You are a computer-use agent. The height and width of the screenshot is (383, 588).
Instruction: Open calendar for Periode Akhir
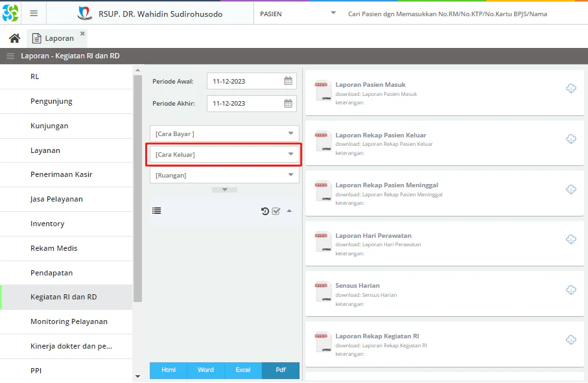pos(288,104)
